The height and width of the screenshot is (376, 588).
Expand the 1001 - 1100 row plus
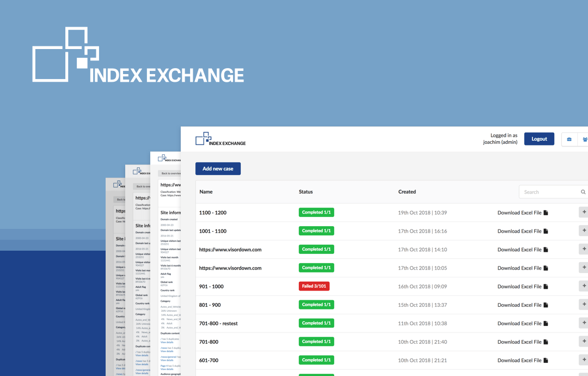[x=584, y=231]
